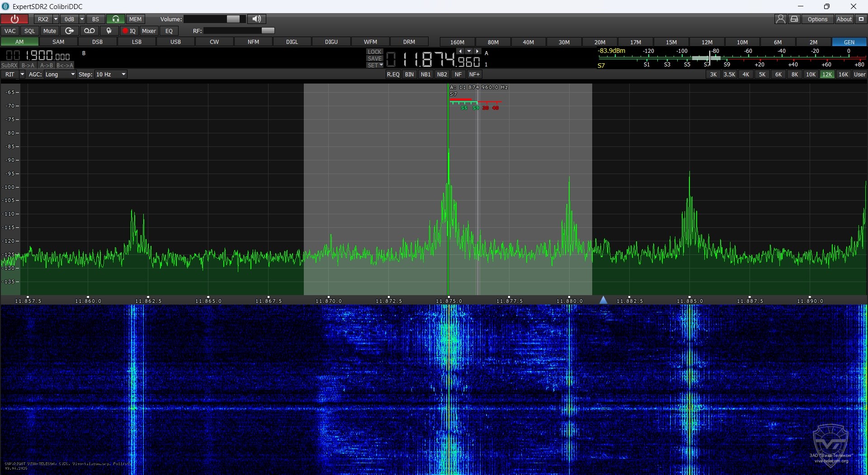Open the Options button

[x=817, y=19]
